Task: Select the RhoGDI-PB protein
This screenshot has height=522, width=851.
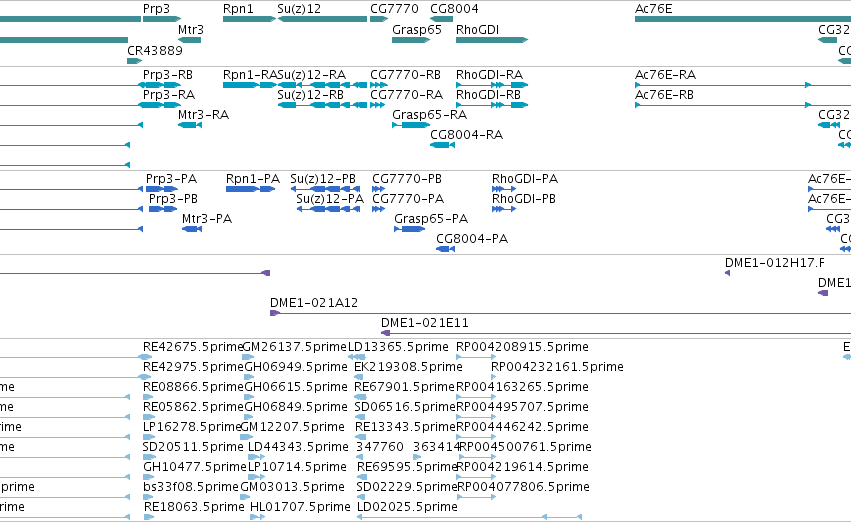Action: pyautogui.click(x=504, y=209)
